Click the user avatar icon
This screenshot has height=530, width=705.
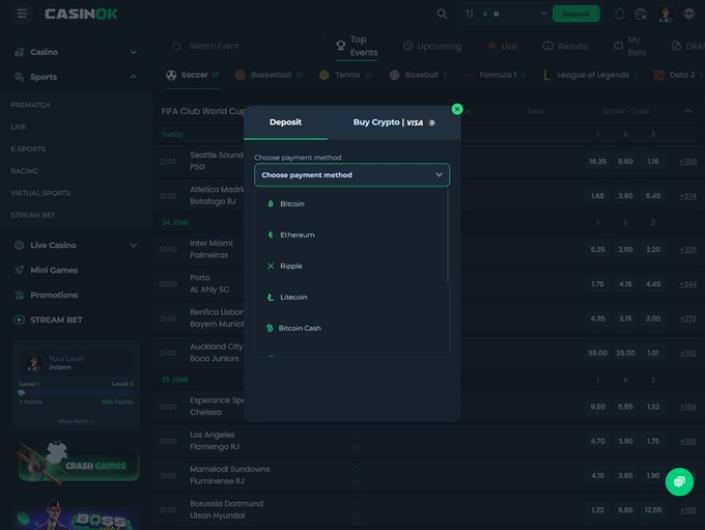[665, 14]
